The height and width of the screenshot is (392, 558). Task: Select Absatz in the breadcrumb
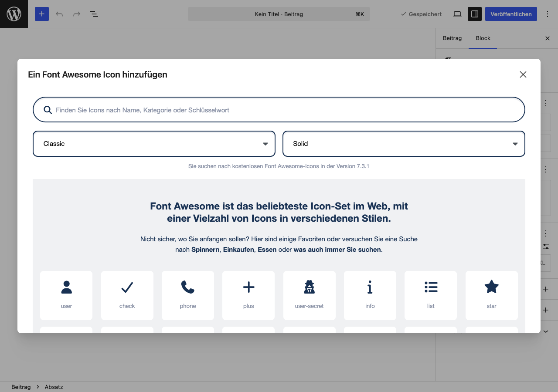tap(54, 387)
